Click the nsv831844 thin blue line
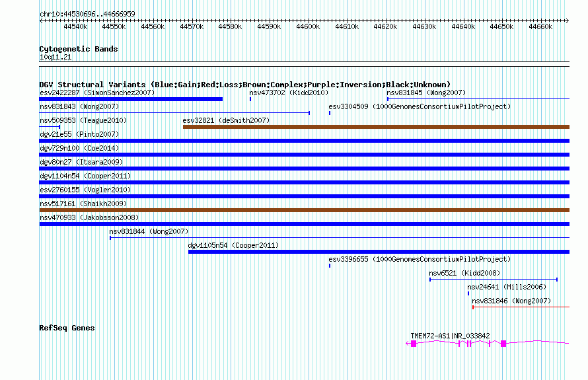 coord(340,238)
